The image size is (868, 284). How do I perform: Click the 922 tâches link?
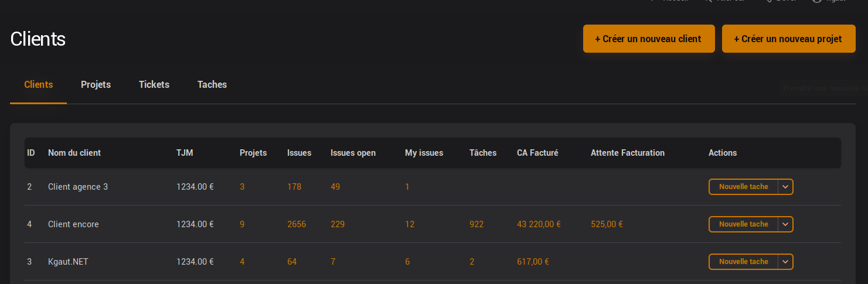[x=476, y=224]
